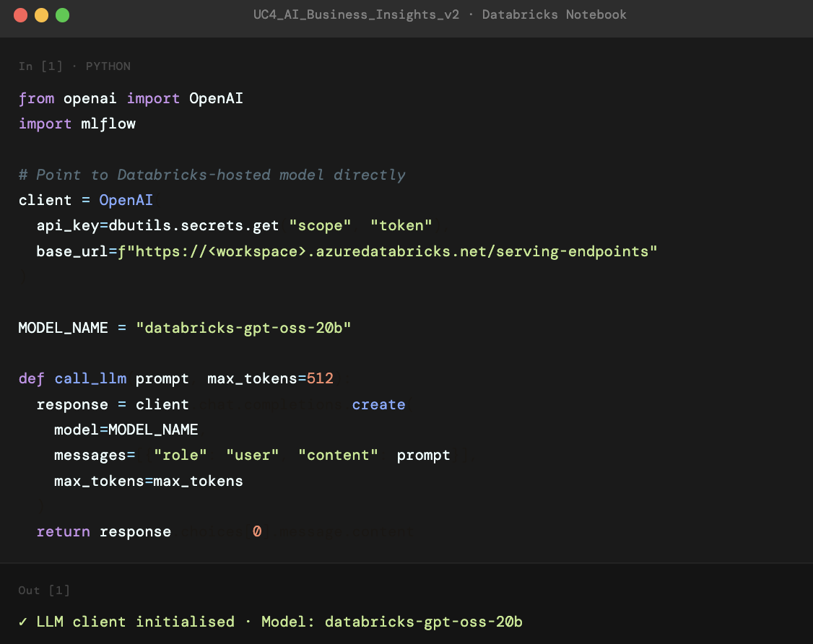Screen dimensions: 813x644
Task: Click the call_llm function name
Action: (x=90, y=378)
